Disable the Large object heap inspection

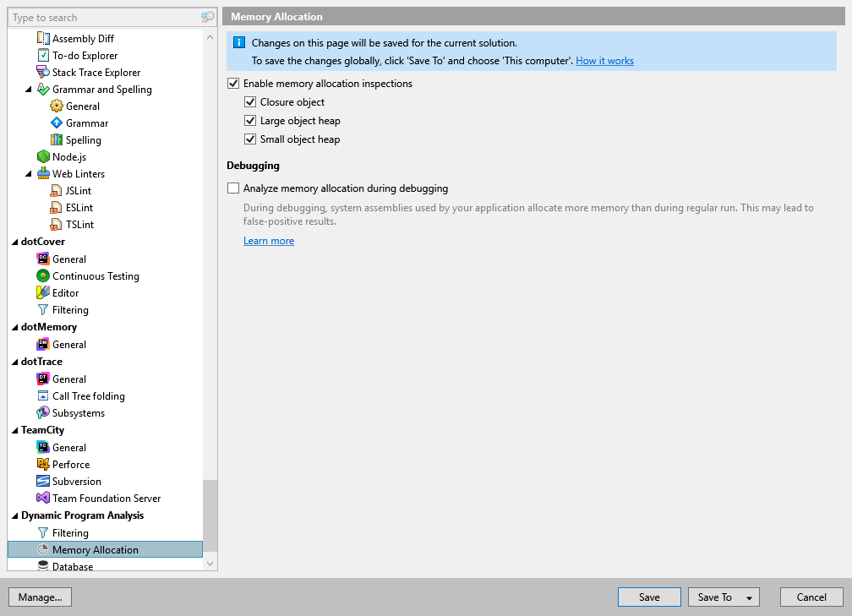pos(250,120)
